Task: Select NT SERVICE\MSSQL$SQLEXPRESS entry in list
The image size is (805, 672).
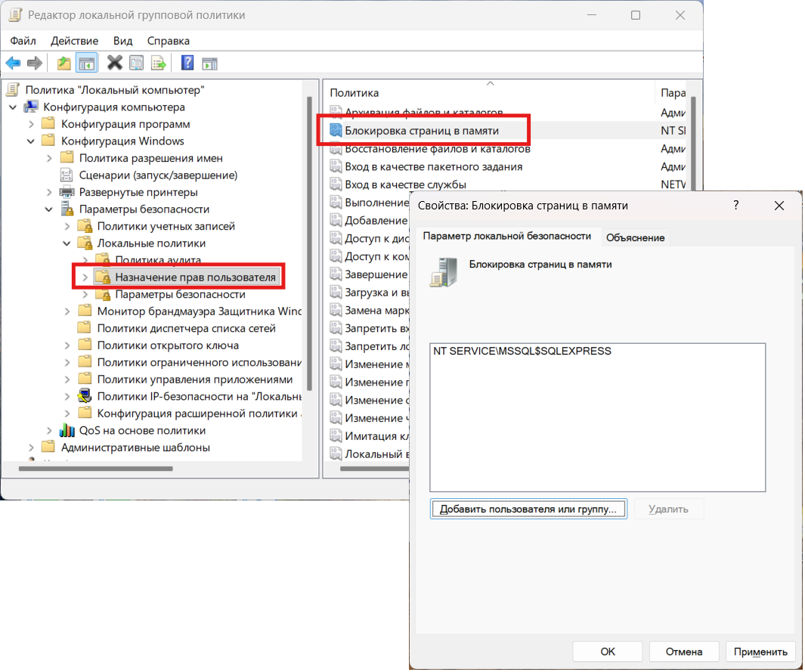Action: 522,351
